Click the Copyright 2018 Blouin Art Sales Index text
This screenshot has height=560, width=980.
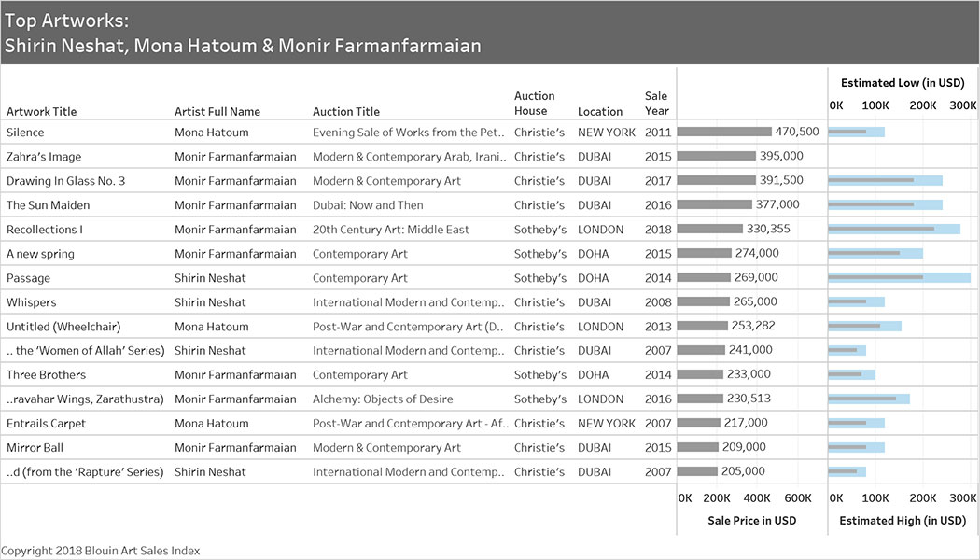101,551
